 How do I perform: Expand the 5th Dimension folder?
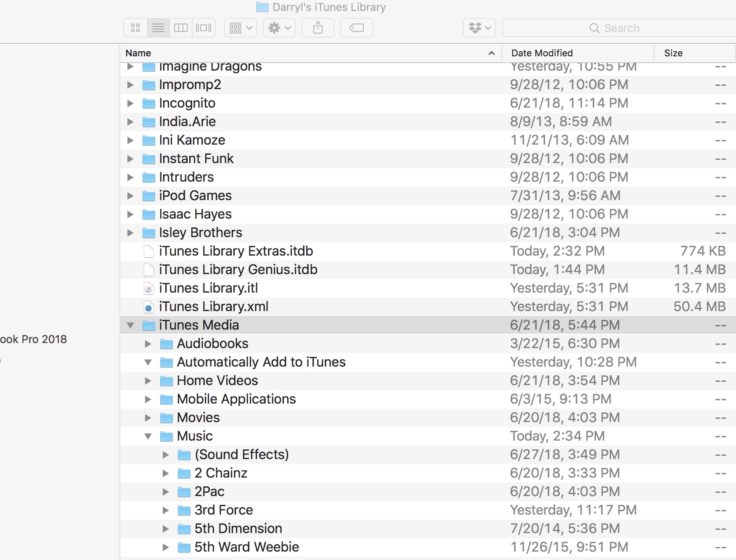click(x=166, y=529)
